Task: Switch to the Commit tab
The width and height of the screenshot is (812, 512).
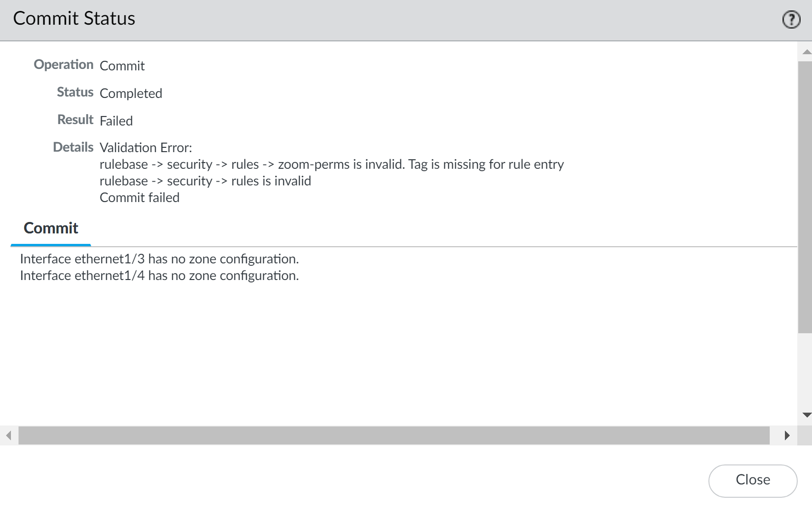Action: [x=50, y=229]
